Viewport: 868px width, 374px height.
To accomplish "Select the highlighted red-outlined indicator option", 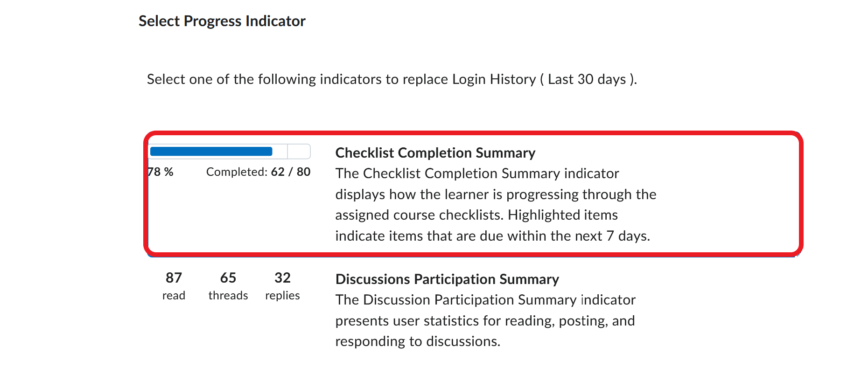I will point(472,194).
